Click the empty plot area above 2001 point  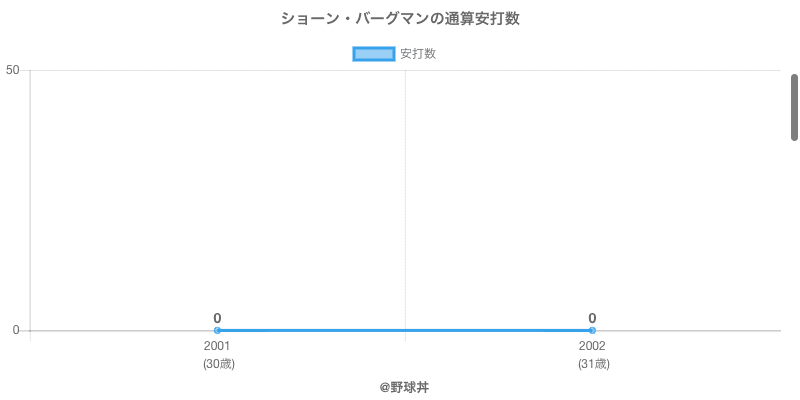217,200
